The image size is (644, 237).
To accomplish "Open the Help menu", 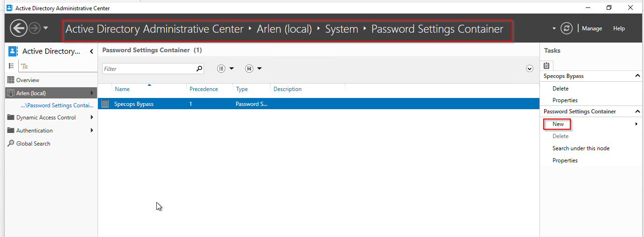I will (619, 28).
